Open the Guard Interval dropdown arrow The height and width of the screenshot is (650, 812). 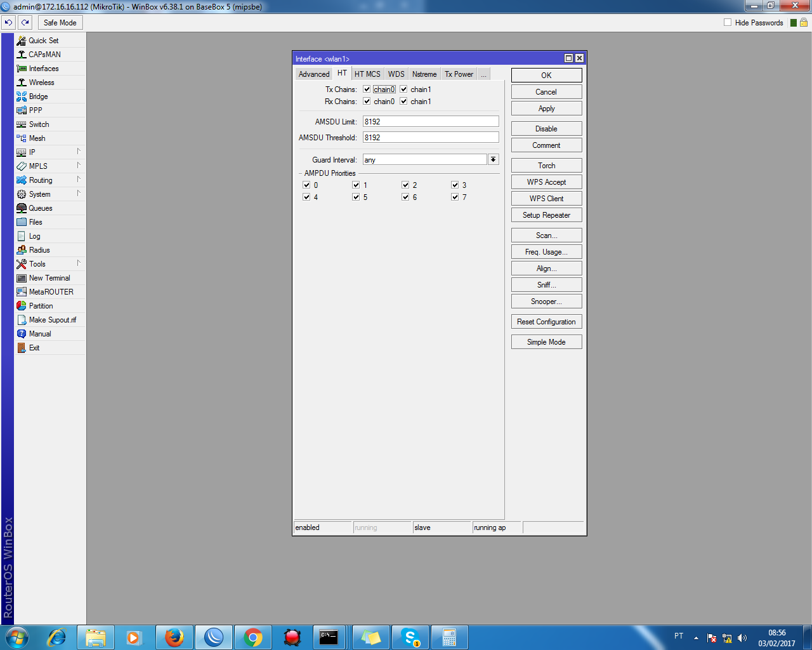click(494, 160)
